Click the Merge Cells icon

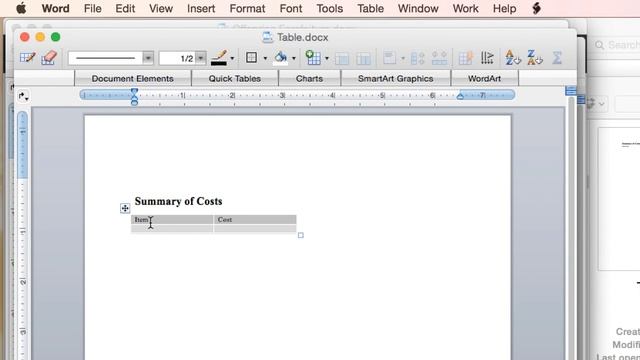342,59
